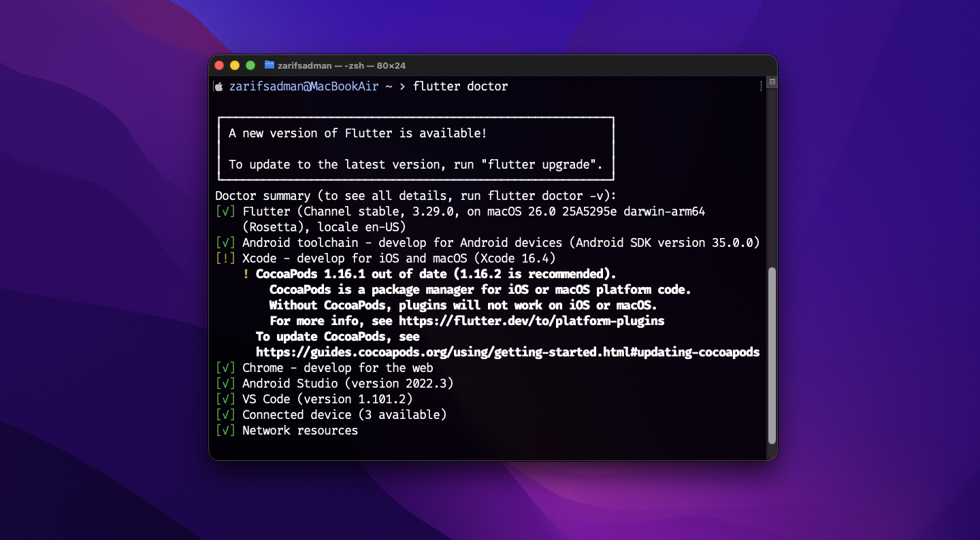
Task: Open the guides.cocoapods.org getting-started URL
Action: 508,352
